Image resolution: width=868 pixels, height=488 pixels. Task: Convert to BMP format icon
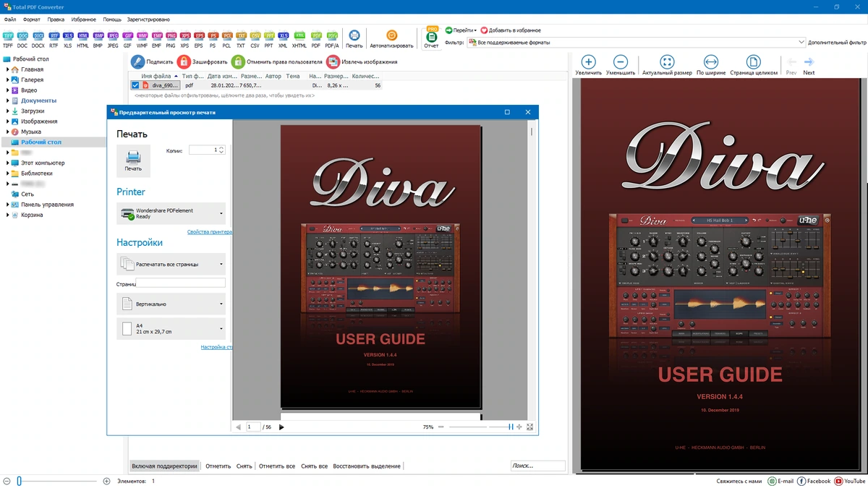click(98, 39)
